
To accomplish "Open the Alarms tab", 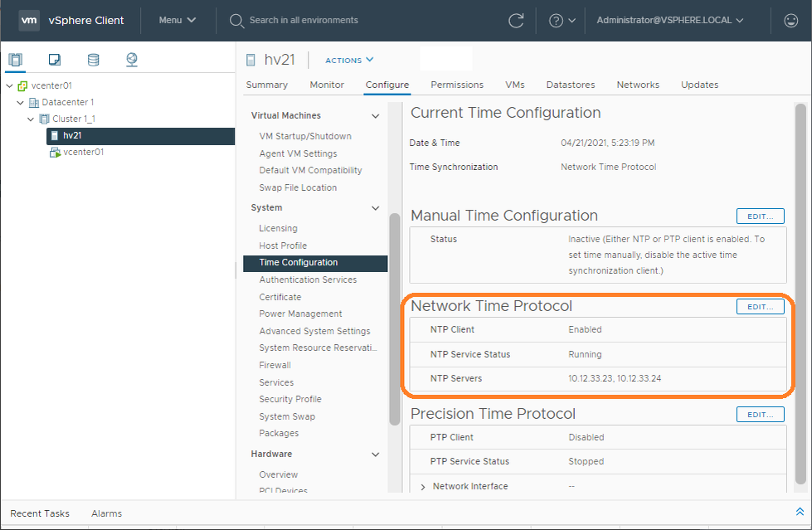I will click(107, 513).
